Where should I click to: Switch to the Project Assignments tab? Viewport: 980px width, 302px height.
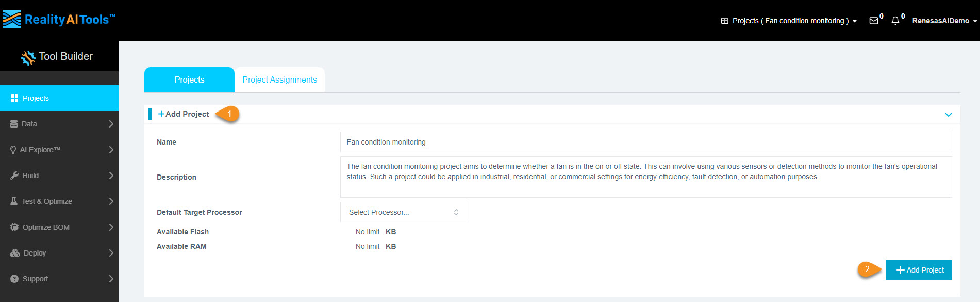point(279,80)
